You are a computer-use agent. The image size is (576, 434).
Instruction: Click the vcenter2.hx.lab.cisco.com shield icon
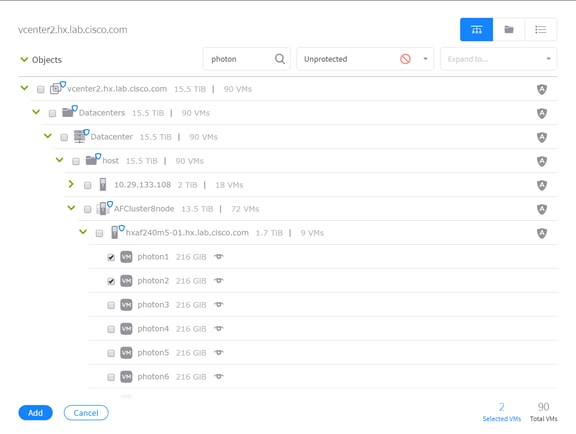542,89
